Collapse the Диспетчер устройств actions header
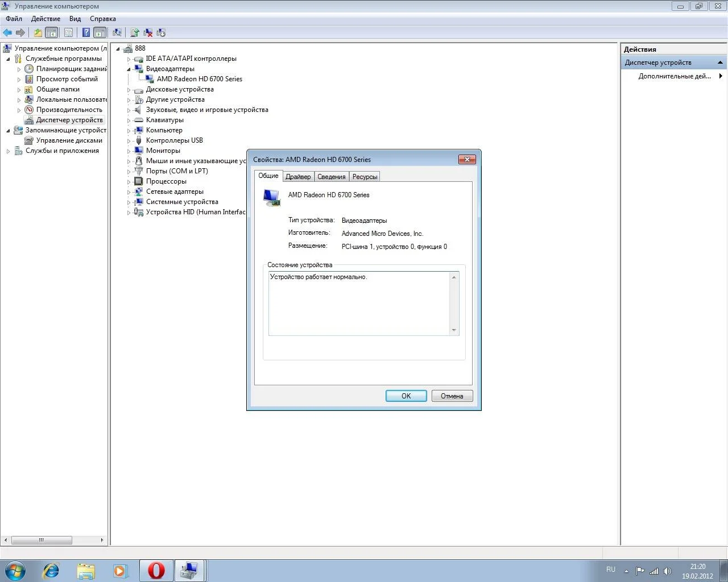 click(x=720, y=63)
